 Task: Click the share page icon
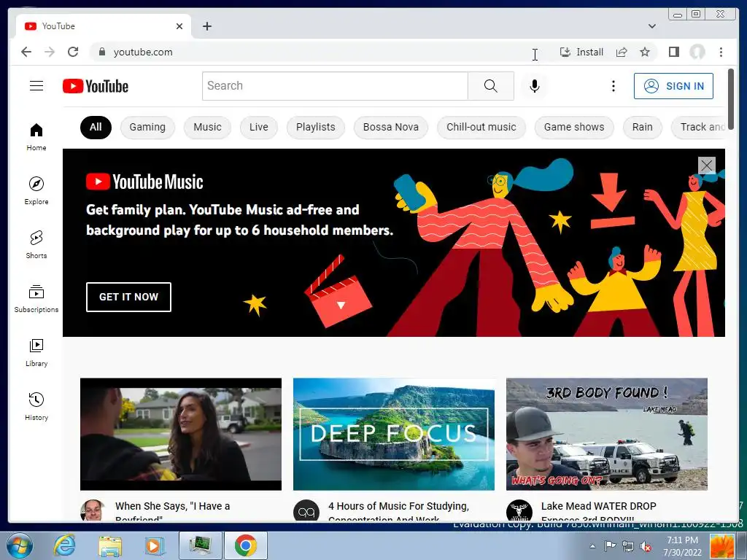pyautogui.click(x=622, y=52)
